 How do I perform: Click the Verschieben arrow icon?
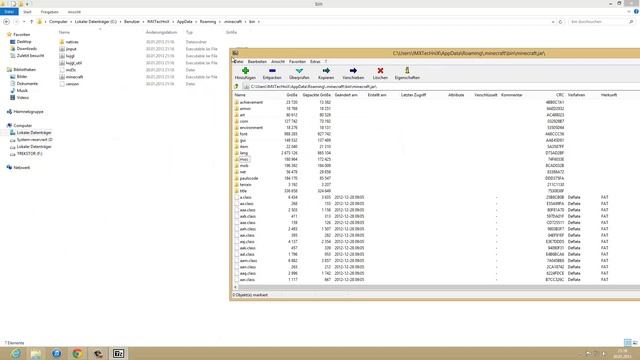click(x=353, y=71)
